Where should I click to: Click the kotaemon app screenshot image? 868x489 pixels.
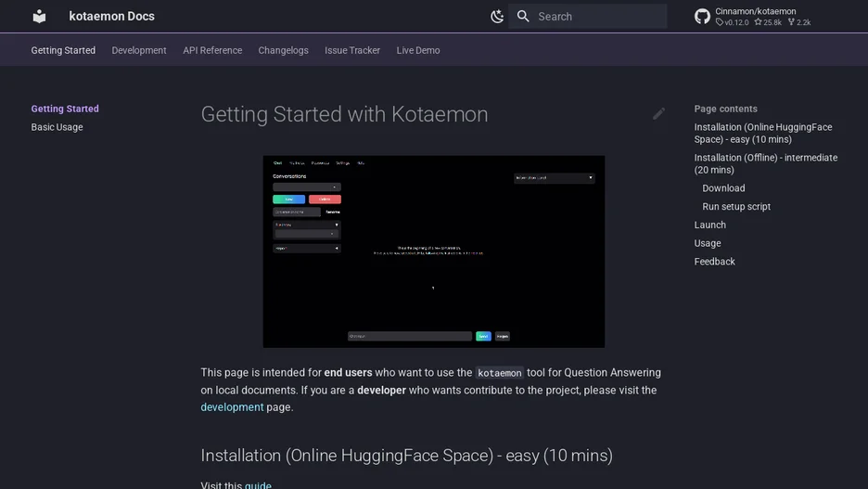point(433,251)
